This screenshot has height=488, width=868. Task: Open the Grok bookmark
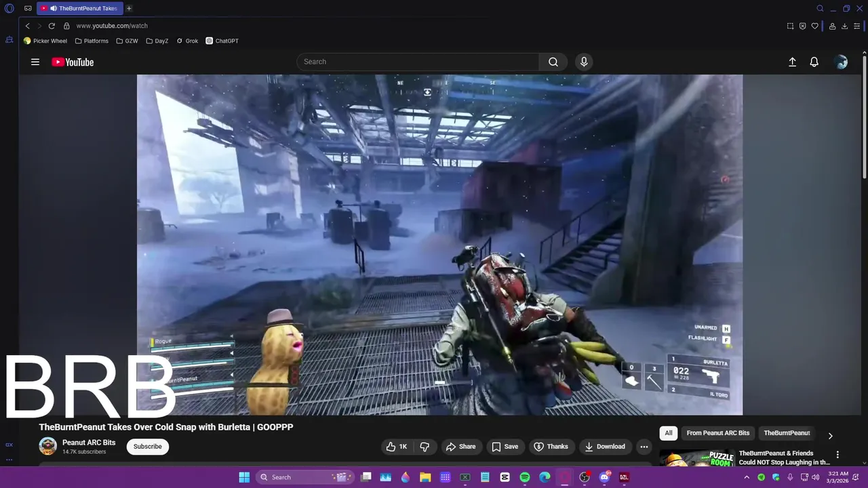[x=187, y=41]
